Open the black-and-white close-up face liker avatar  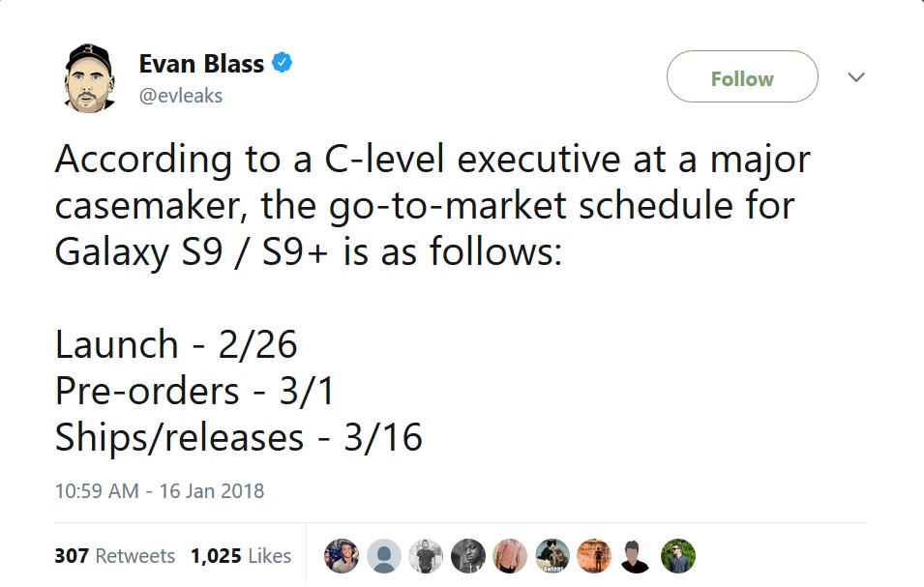[467, 556]
